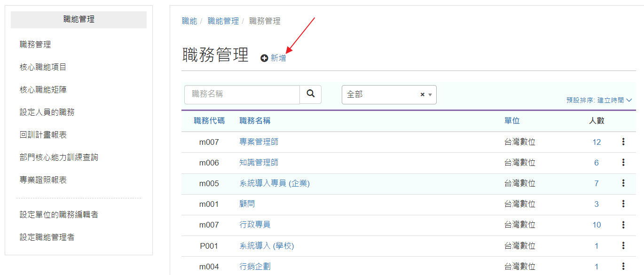
Task: Click the headcount 12 for 專案管理師
Action: pyautogui.click(x=597, y=142)
